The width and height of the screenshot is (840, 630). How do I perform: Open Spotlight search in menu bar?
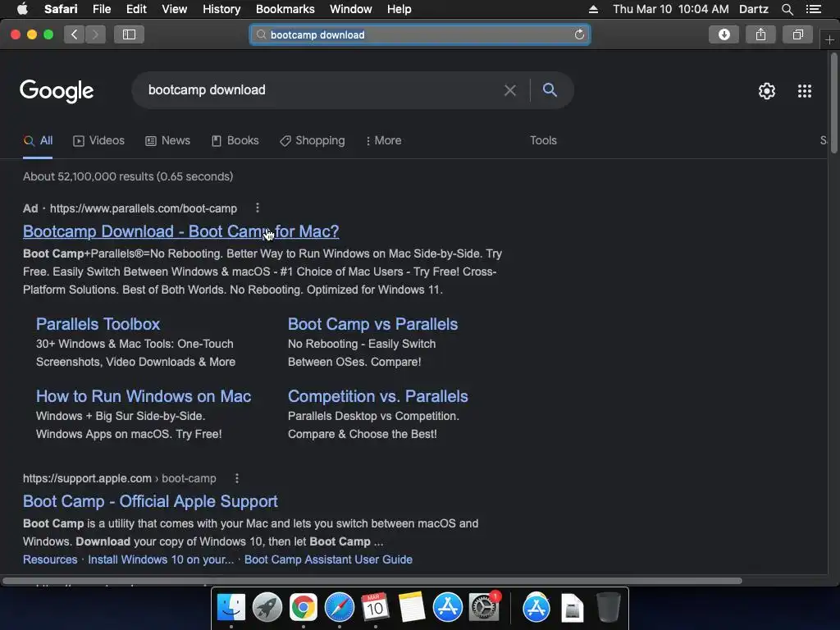pyautogui.click(x=787, y=9)
